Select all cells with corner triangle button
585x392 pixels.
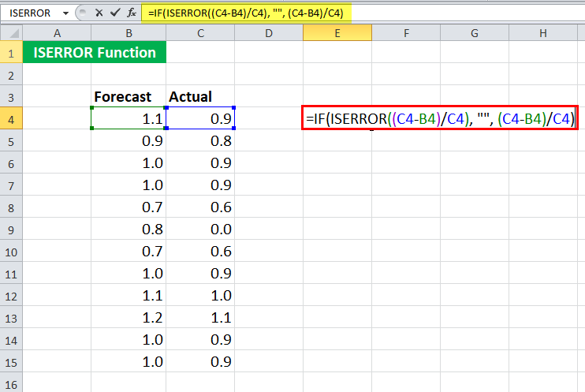coord(12,33)
